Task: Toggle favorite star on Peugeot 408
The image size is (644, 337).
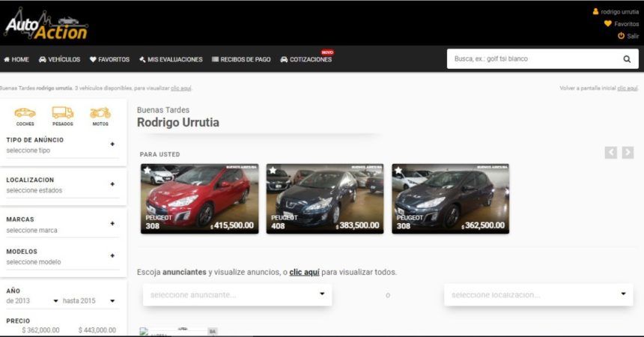Action: pyautogui.click(x=273, y=170)
